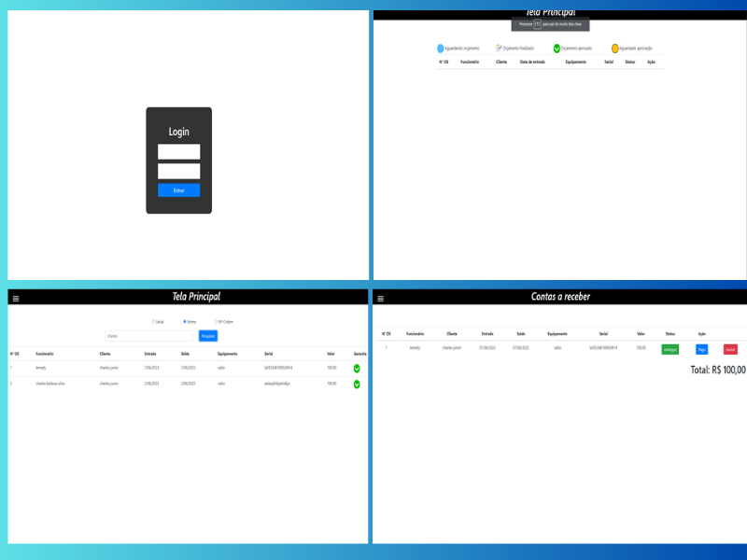Select the Nº Ordem radio option

216,322
